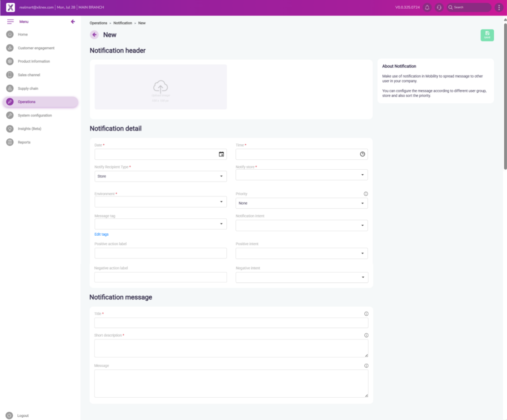Open the support headset icon

click(x=439, y=7)
